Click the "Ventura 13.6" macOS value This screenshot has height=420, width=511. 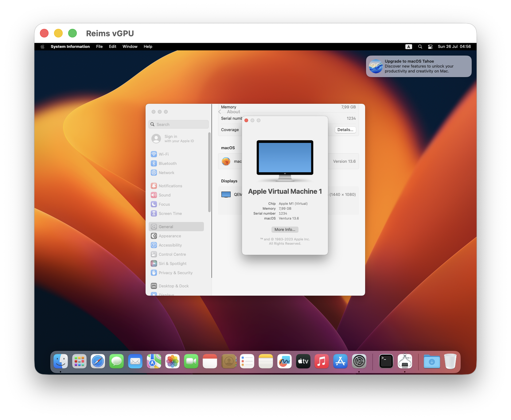point(289,218)
